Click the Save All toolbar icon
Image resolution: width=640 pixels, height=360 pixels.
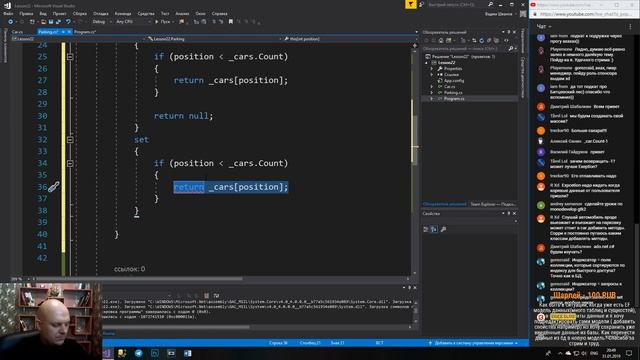58,22
